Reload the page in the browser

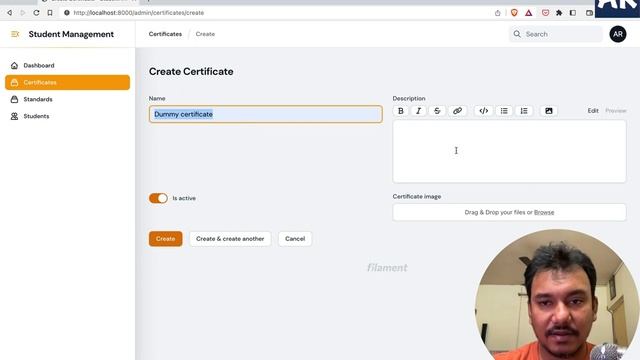coord(36,13)
